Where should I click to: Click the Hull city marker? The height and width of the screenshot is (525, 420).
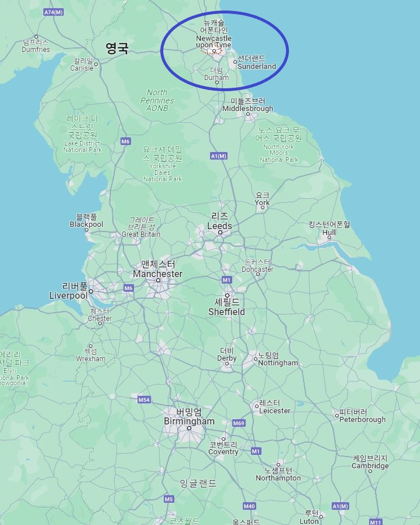pos(329,237)
